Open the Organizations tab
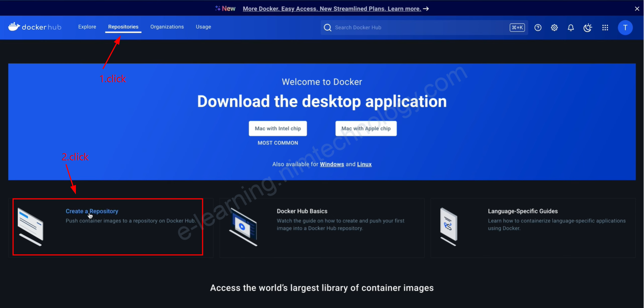Viewport: 644px width, 308px height. click(x=167, y=27)
